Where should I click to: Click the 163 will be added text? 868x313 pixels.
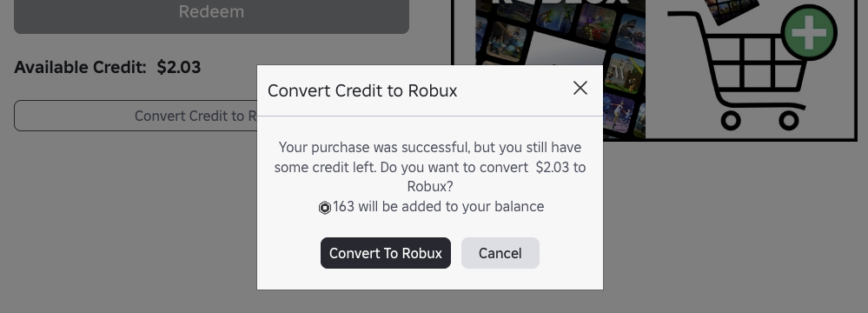[x=439, y=207]
